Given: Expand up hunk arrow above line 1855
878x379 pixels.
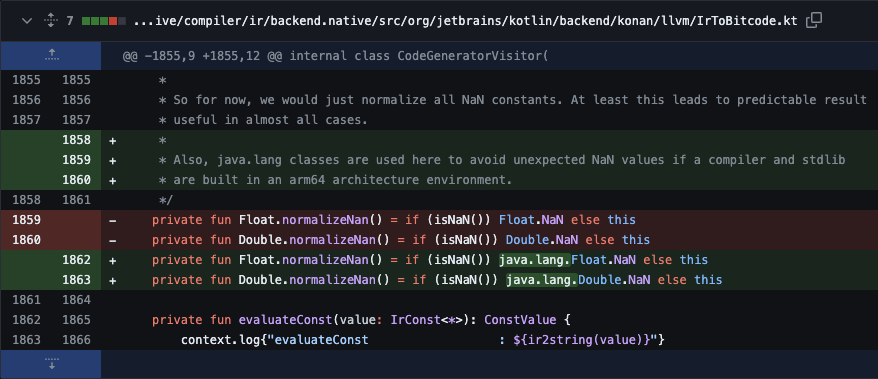Looking at the screenshot, I should (x=51, y=55).
